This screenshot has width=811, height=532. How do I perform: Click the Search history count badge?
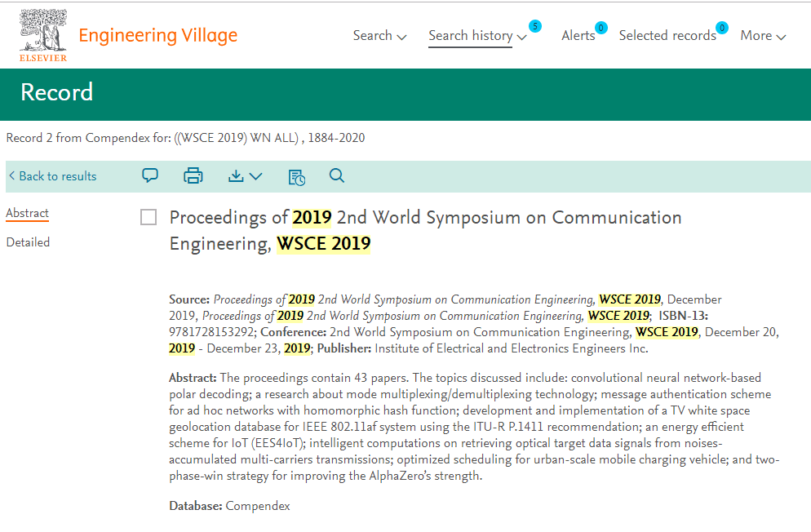(534, 26)
